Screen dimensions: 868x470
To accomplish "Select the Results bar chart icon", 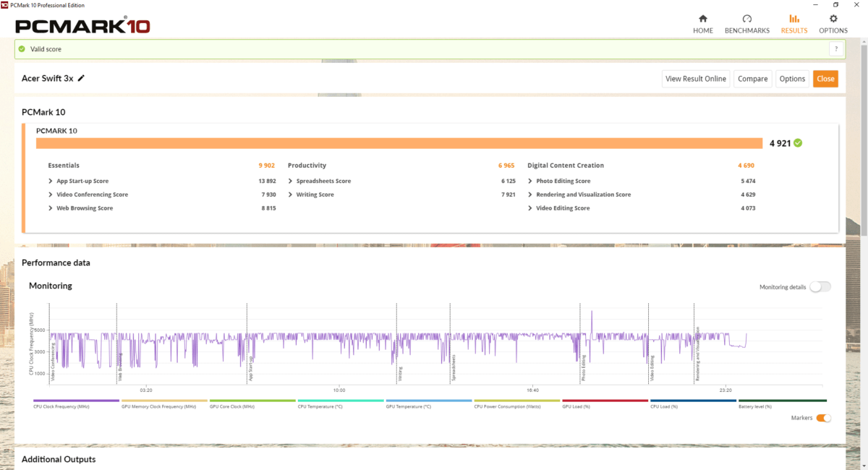I will tap(793, 19).
